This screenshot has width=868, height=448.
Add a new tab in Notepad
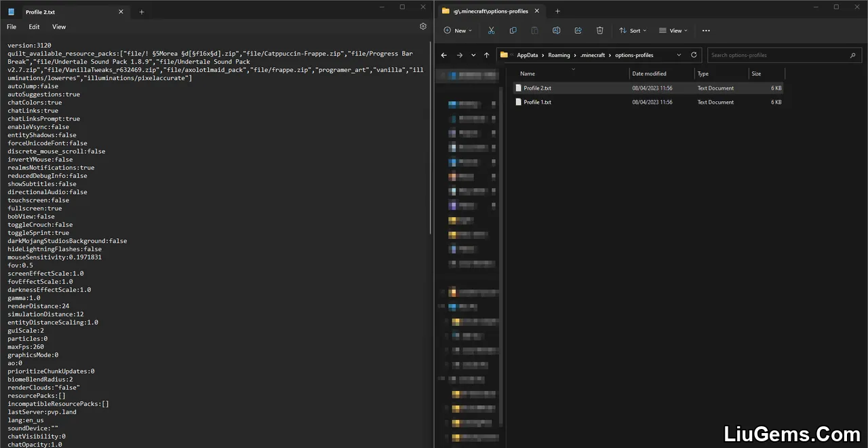tap(142, 12)
